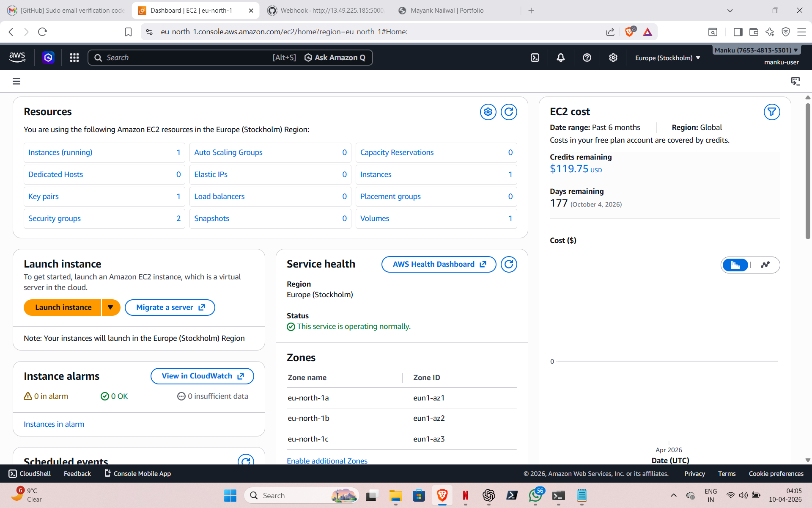Expand the Europe (Stockholm) region dropdown
The height and width of the screenshot is (508, 812).
667,58
